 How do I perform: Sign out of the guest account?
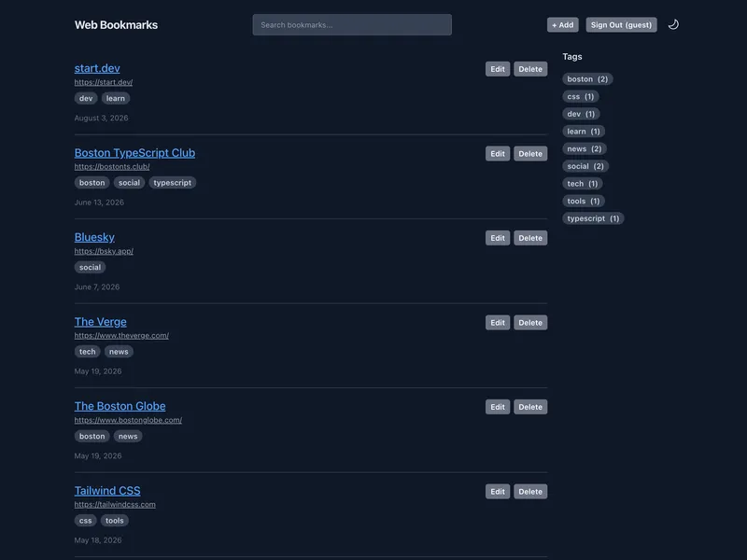(x=621, y=25)
